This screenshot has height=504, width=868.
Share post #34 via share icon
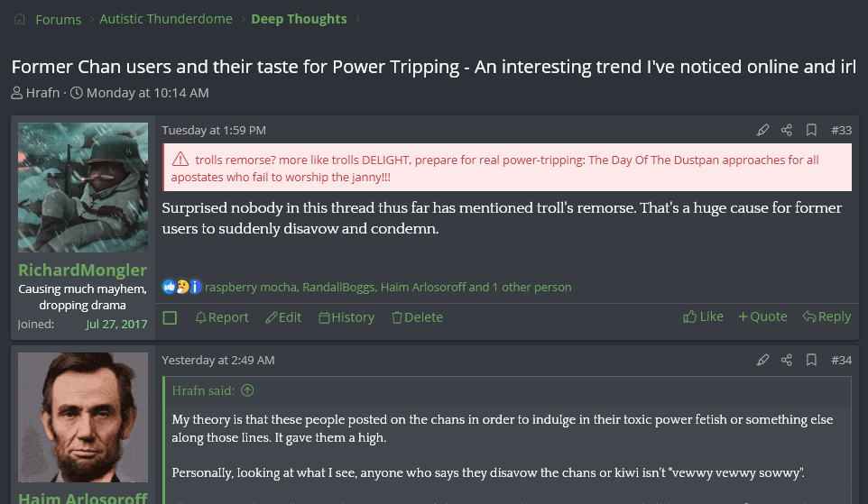(x=787, y=360)
